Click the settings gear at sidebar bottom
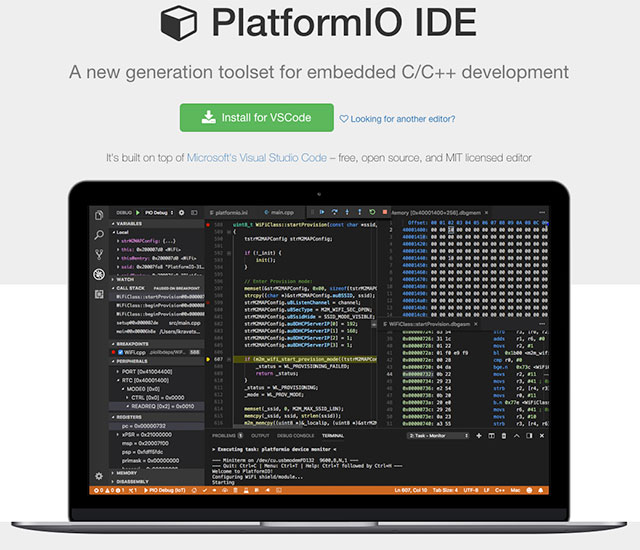 point(99,476)
